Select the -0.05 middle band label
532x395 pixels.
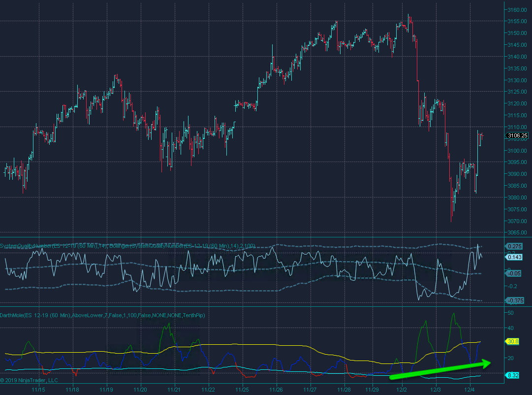point(515,273)
